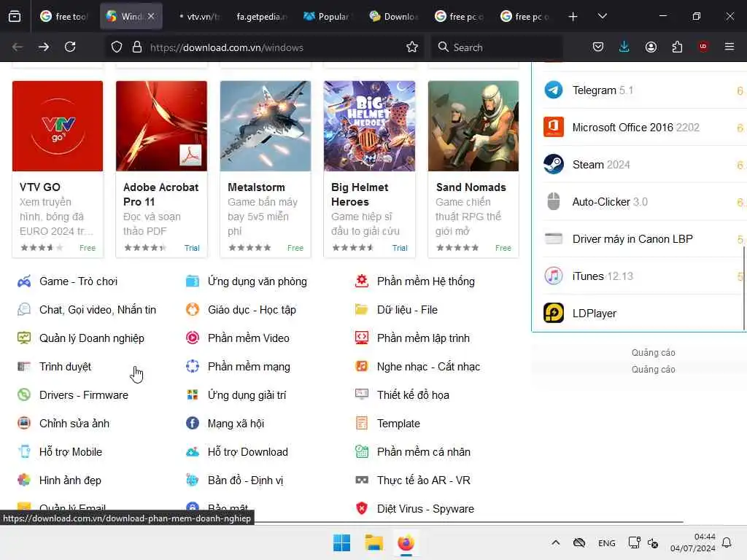Open notifications bell in taskbar
Screen dimensions: 747x560
pyautogui.click(x=727, y=542)
